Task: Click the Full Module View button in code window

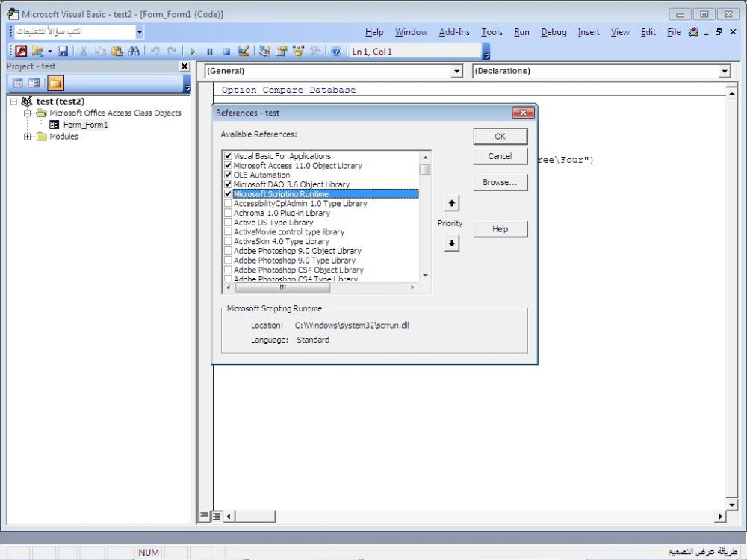Action: point(217,516)
